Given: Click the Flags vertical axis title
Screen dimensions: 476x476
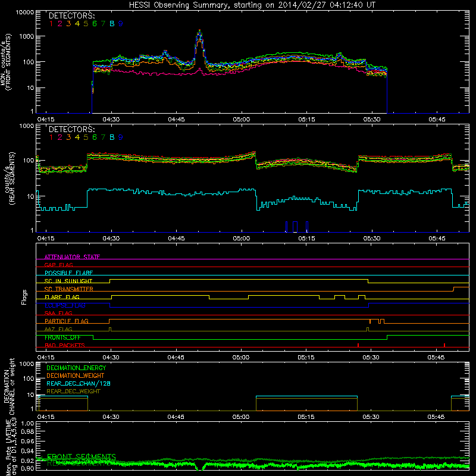Looking at the screenshot, I should point(24,297).
